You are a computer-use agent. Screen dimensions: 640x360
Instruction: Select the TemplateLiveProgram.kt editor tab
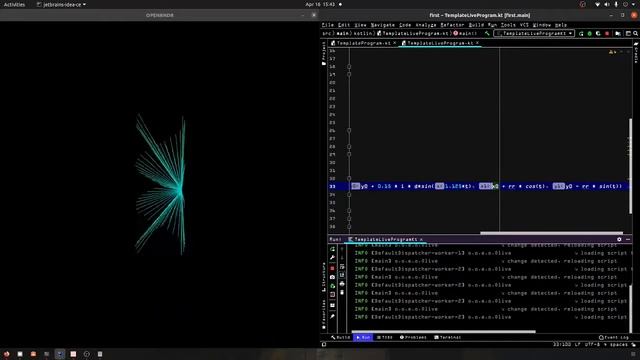[x=440, y=43]
